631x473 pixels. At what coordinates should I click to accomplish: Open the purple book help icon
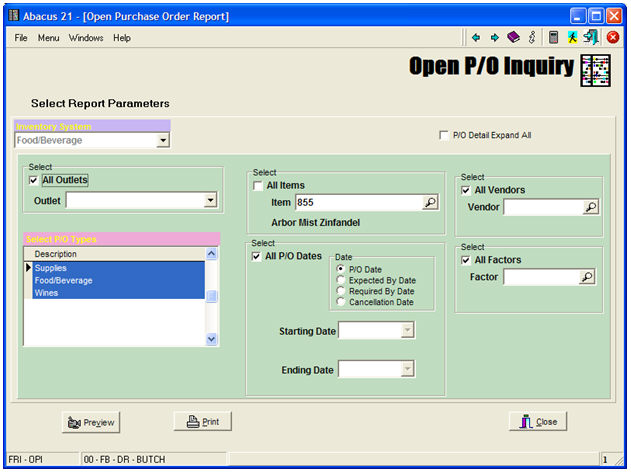tap(513, 37)
